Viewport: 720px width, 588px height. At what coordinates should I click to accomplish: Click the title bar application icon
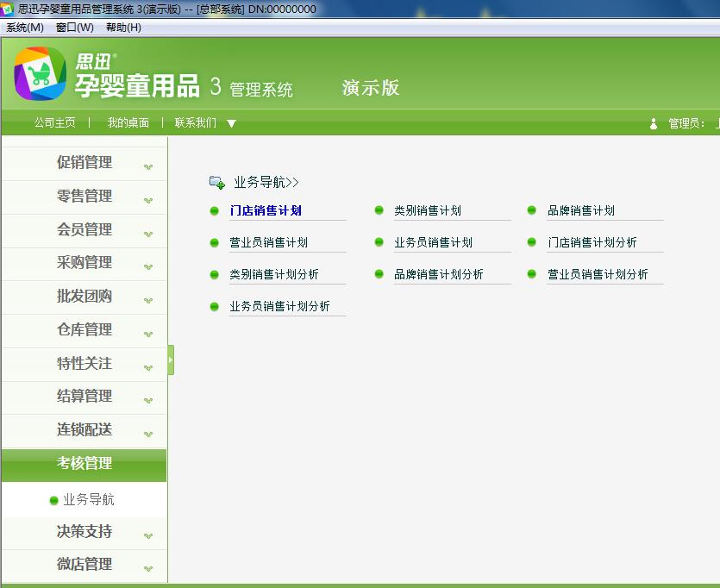8,9
